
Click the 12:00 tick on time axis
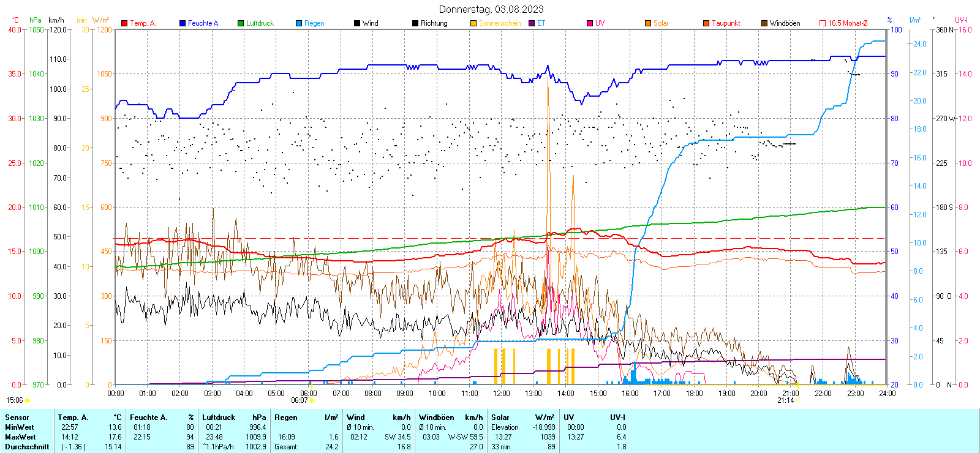(502, 394)
